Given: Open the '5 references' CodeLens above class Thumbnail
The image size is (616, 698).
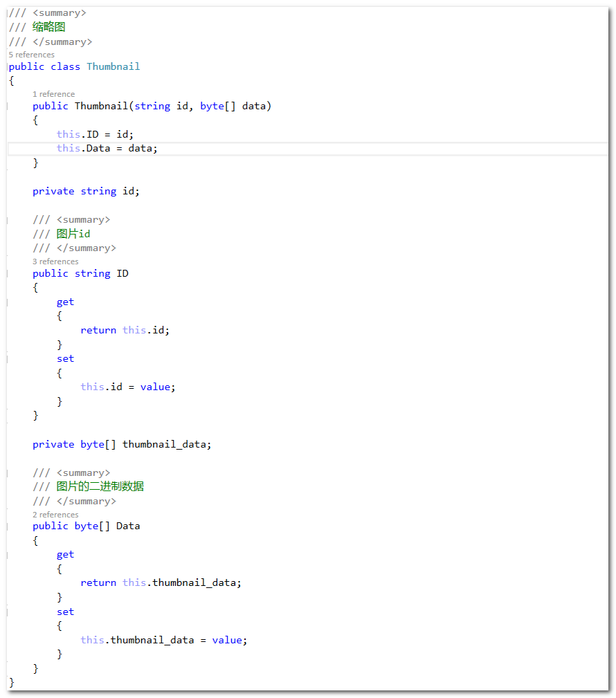Looking at the screenshot, I should 31,55.
